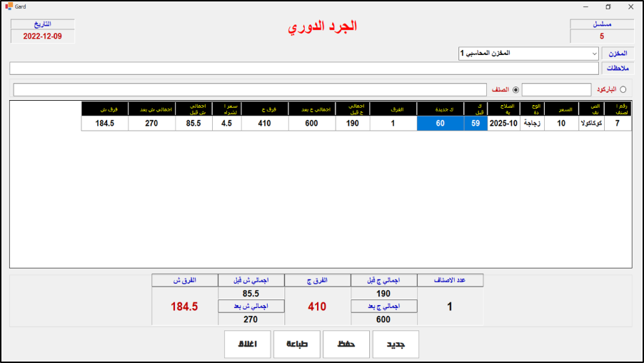Open the المخزن warehouse dropdown

[528, 54]
